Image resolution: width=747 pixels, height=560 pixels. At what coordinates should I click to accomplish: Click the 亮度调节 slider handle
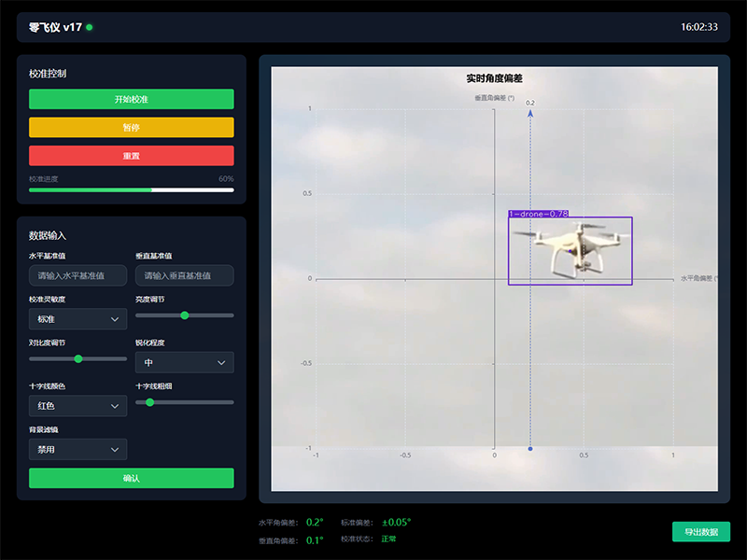(184, 315)
